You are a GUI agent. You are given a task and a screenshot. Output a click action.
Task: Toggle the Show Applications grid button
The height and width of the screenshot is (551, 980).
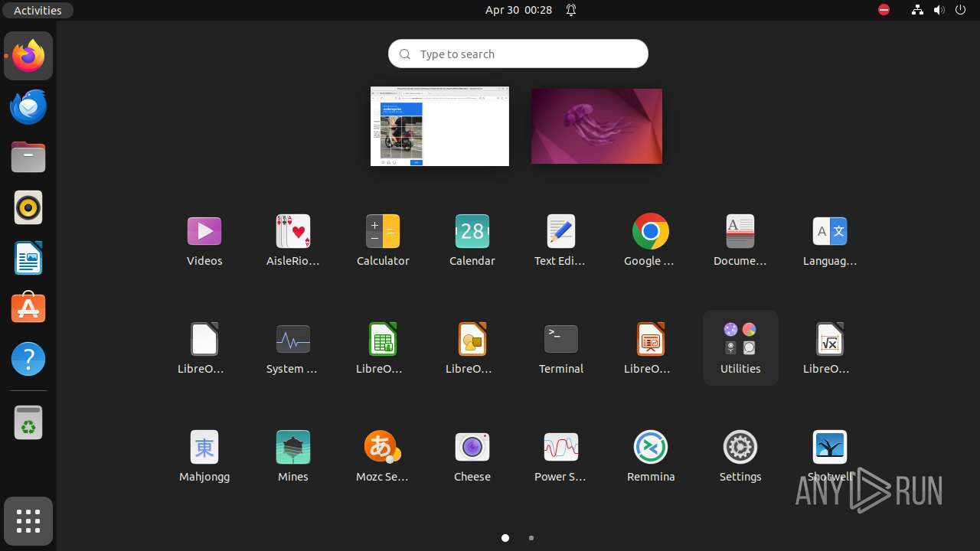[28, 521]
